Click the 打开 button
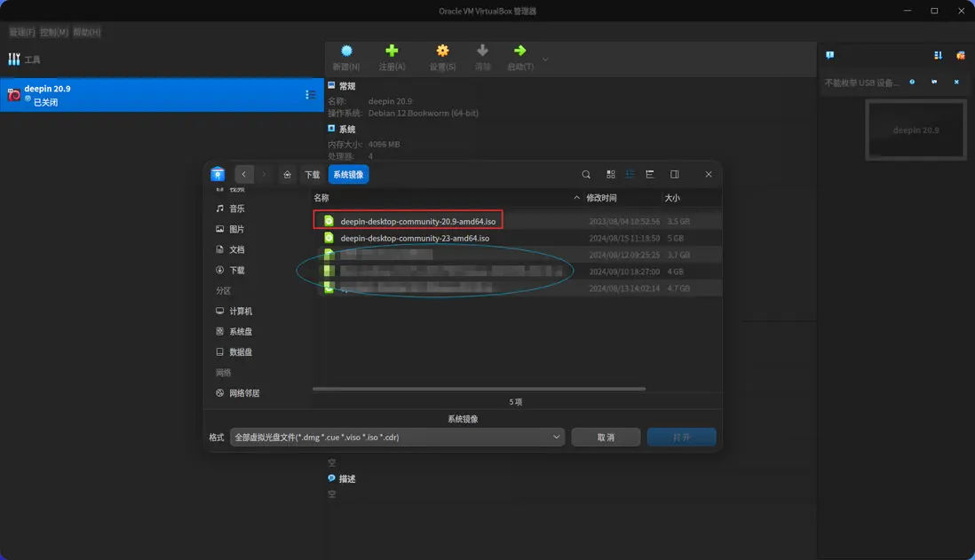Viewport: 975px width, 560px height. [x=681, y=437]
